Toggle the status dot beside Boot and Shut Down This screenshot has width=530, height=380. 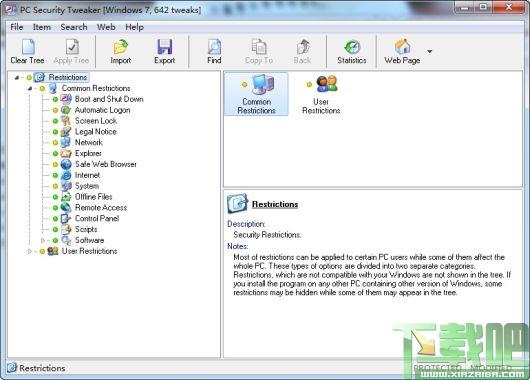tap(55, 99)
